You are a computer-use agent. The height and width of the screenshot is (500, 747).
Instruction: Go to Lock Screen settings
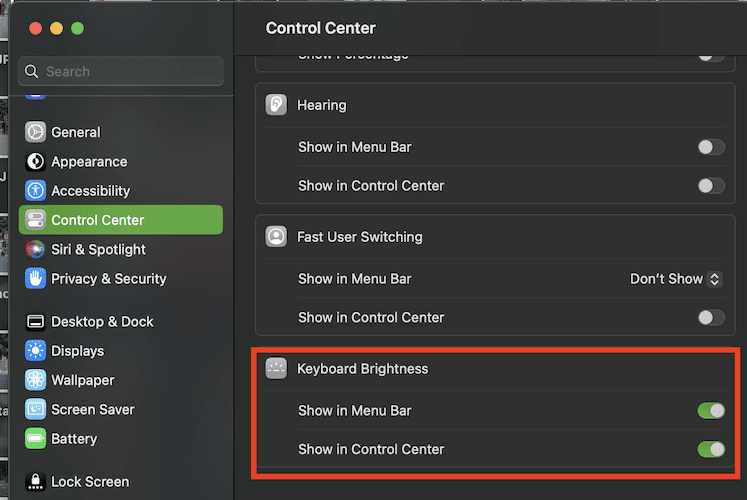pyautogui.click(x=90, y=481)
